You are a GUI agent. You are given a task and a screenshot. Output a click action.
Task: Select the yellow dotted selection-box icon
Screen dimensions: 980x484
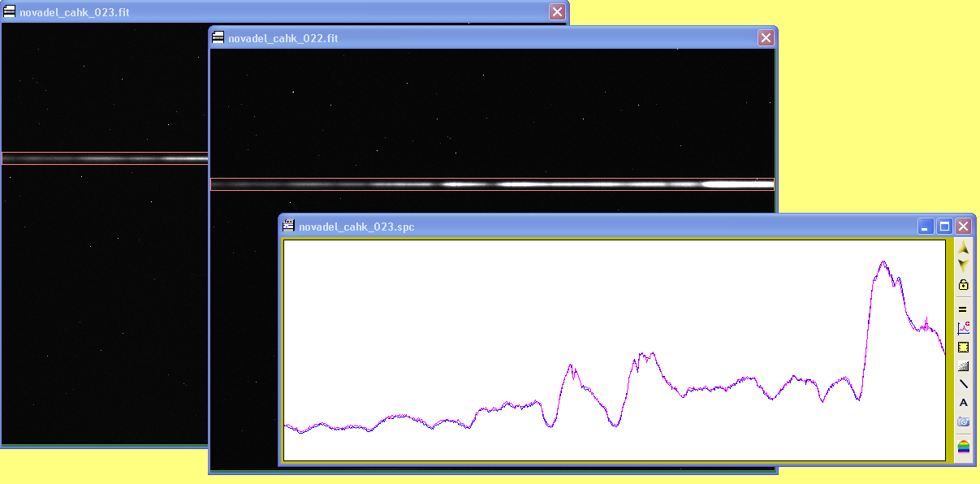963,347
